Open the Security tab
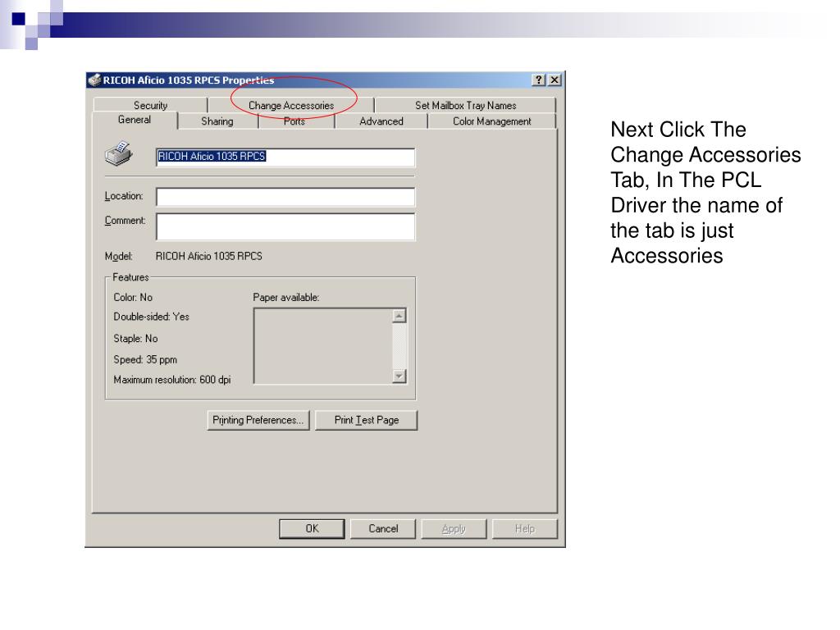The width and height of the screenshot is (840, 630). coord(151,105)
